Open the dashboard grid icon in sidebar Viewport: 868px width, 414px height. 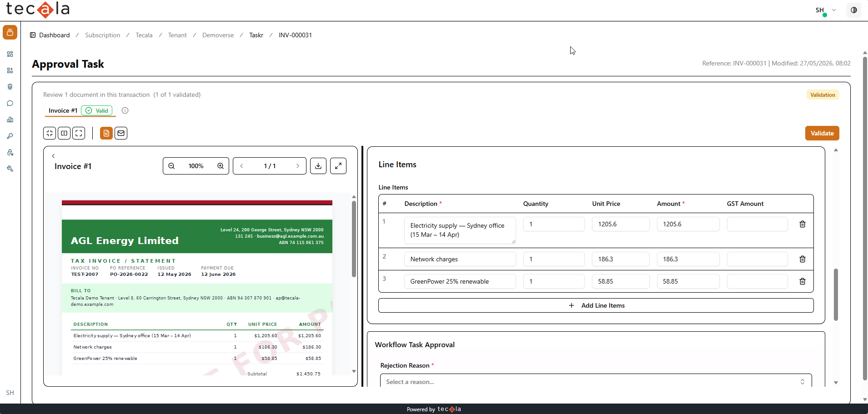(10, 54)
